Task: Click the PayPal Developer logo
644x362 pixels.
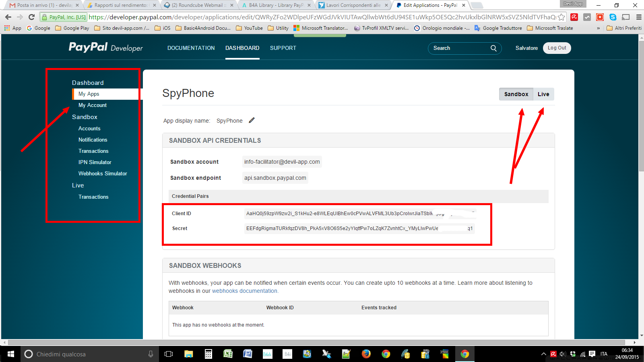Action: pos(106,47)
